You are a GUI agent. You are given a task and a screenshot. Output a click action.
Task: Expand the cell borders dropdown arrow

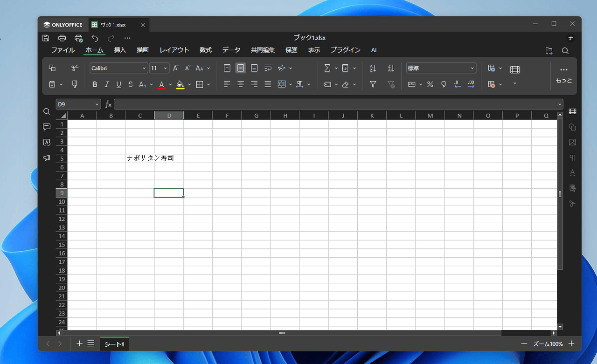pos(208,84)
